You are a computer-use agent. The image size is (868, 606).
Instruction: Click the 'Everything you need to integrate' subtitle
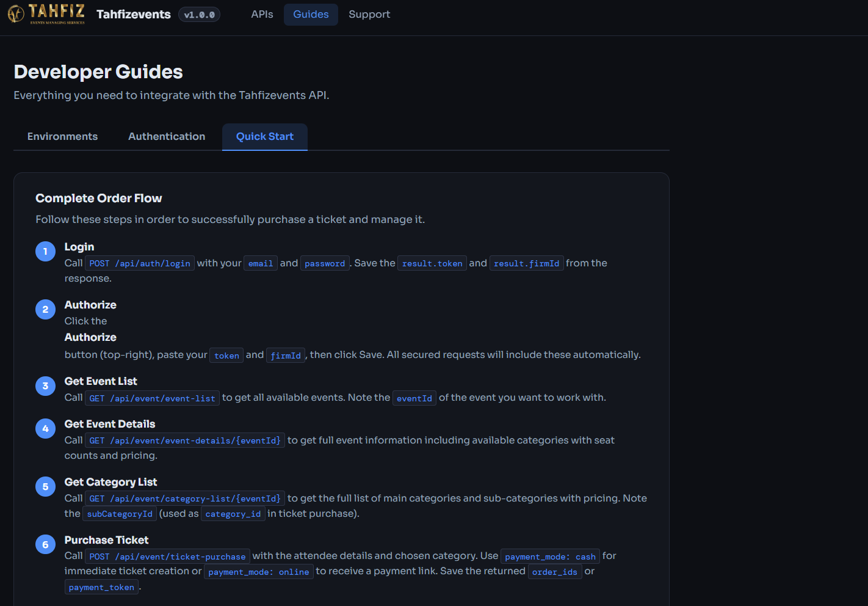click(x=172, y=95)
